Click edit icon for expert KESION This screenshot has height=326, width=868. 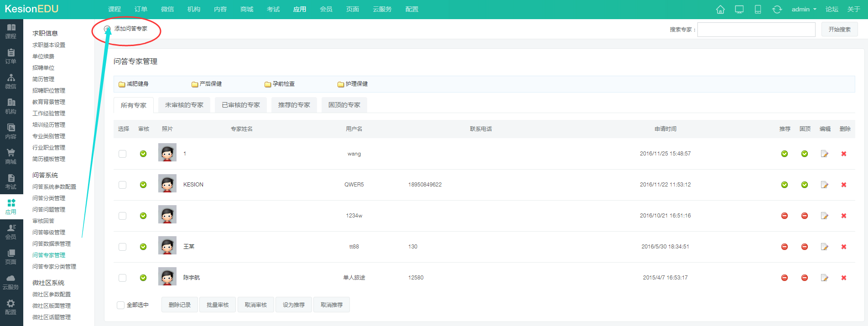pos(824,185)
